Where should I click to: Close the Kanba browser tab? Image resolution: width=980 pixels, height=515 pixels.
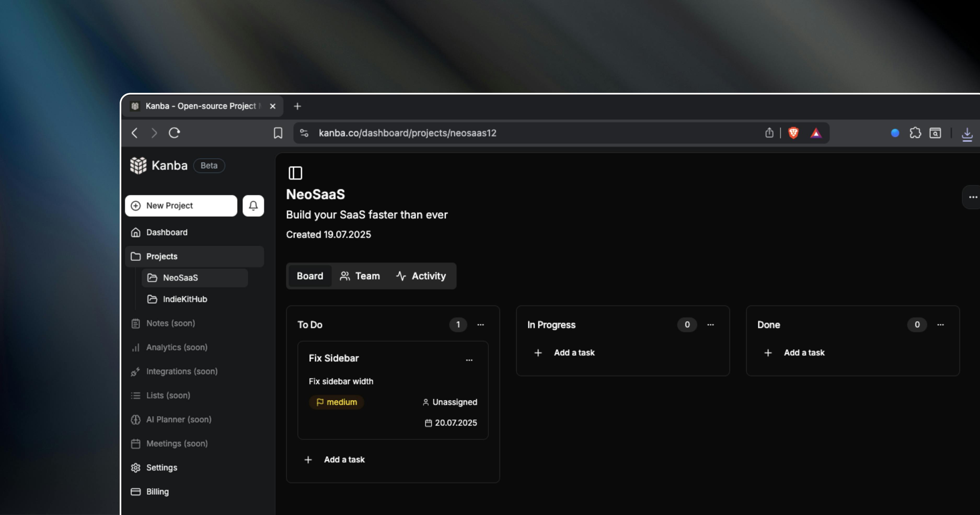[x=273, y=106]
